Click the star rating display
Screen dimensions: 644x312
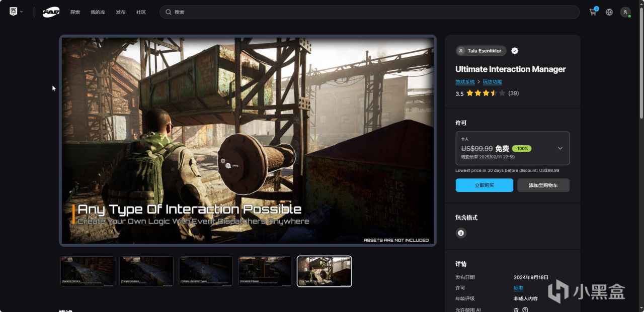486,93
